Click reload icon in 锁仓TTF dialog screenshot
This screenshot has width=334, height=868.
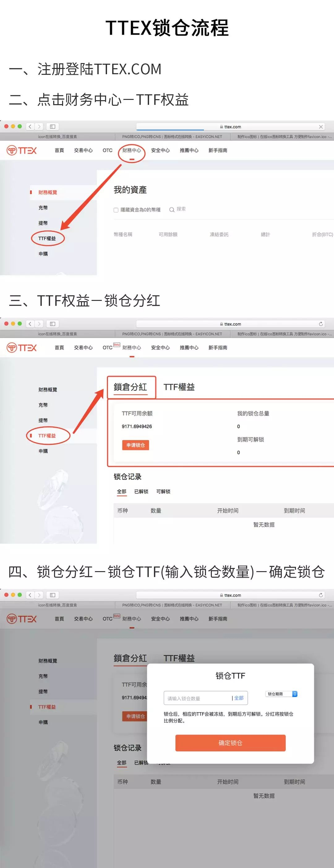pos(321,595)
